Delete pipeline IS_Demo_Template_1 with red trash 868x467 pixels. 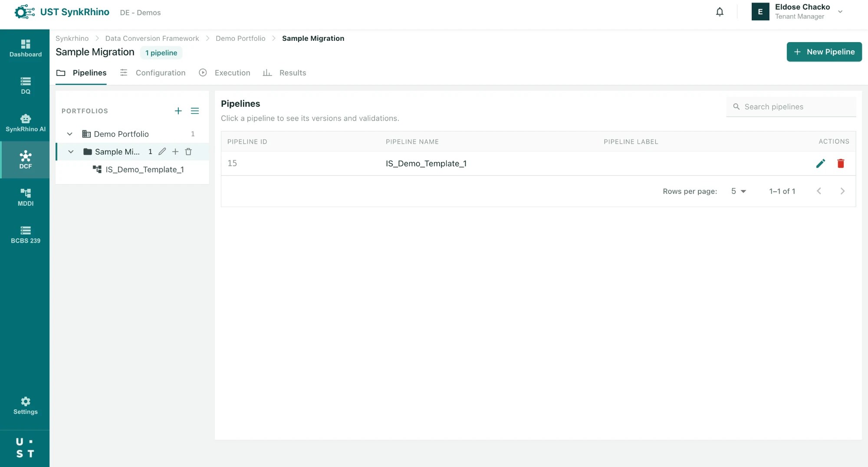tap(841, 164)
